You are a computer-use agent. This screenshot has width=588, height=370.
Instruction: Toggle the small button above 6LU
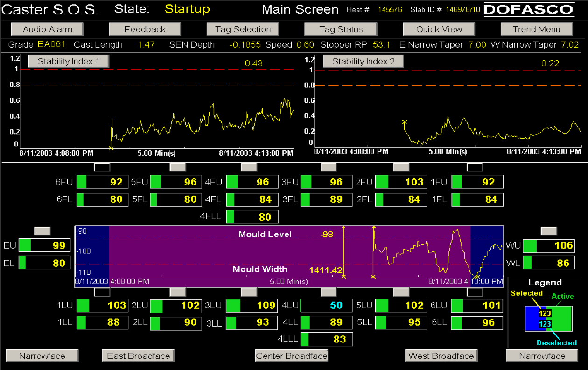coord(475,292)
